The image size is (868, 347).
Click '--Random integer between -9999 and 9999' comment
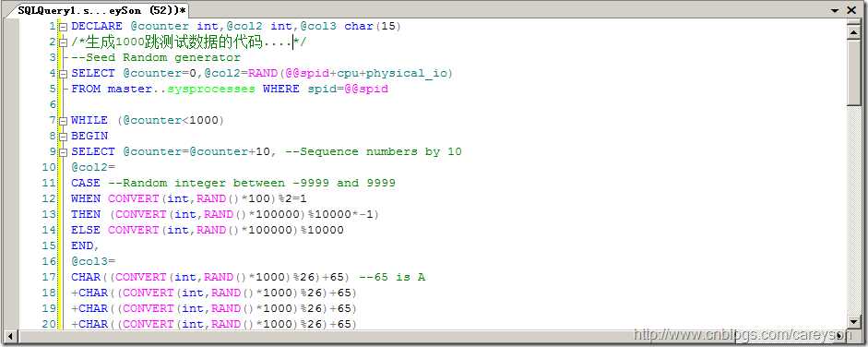point(252,183)
